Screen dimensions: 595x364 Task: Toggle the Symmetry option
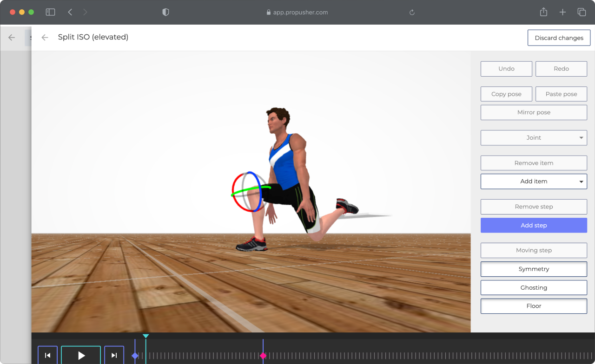pos(534,269)
